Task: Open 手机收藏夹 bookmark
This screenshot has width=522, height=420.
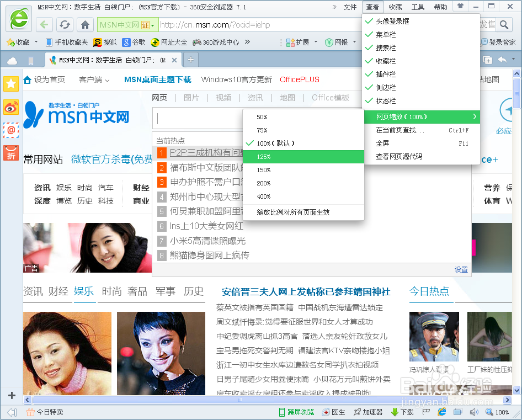Action: [x=67, y=42]
